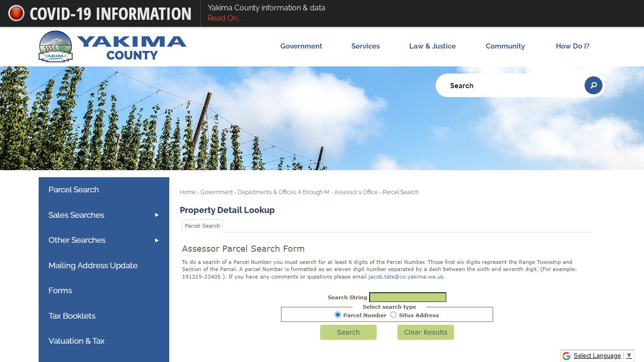
Task: Open the How Do I? menu
Action: (572, 46)
